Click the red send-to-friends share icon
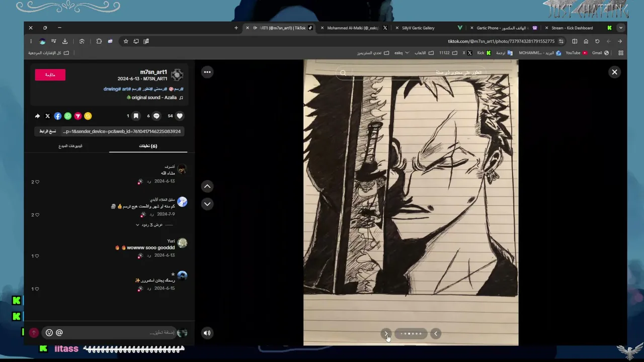This screenshot has width=644, height=362. [x=78, y=116]
